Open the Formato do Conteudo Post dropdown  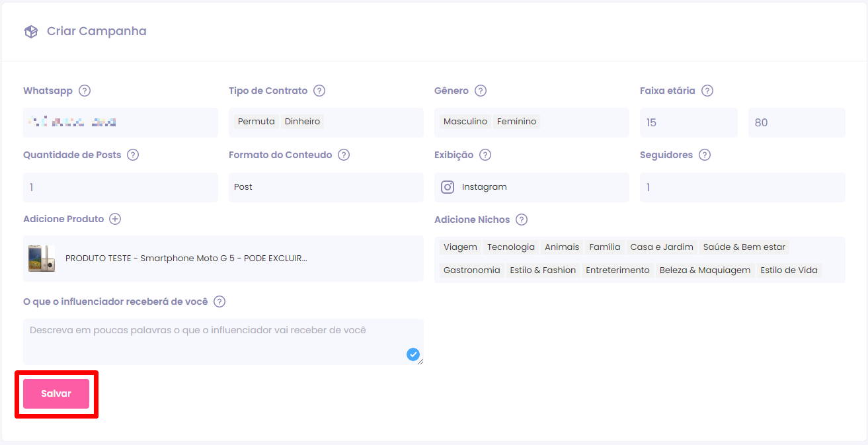point(326,187)
